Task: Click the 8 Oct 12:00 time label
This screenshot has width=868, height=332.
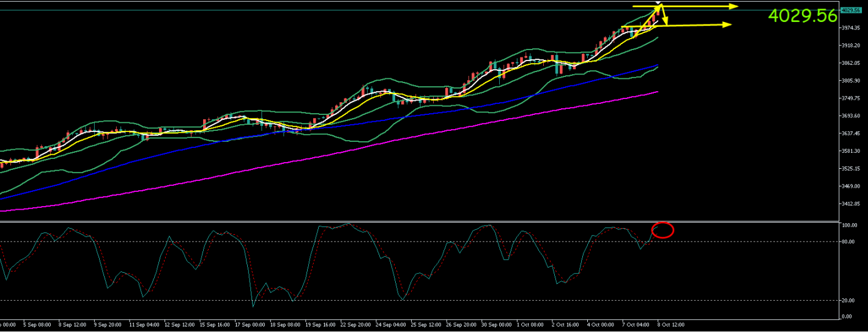Action: click(670, 324)
